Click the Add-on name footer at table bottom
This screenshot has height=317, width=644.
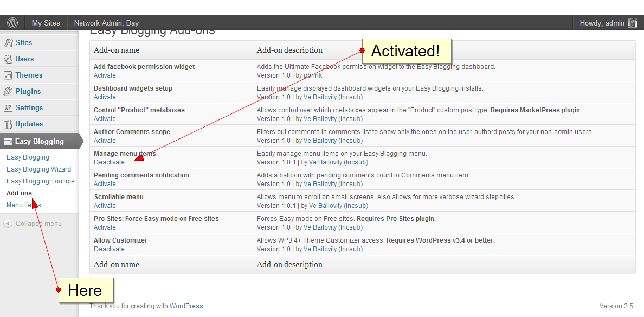[116, 264]
